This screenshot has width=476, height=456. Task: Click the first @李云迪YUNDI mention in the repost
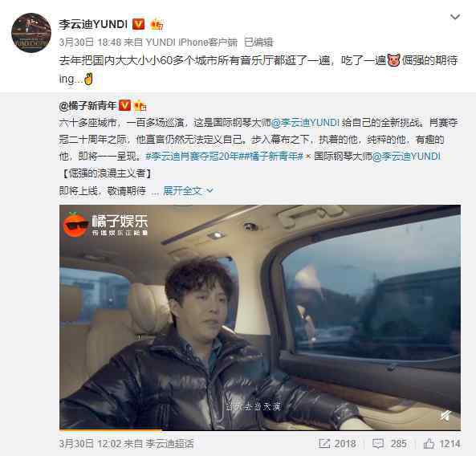(x=305, y=123)
